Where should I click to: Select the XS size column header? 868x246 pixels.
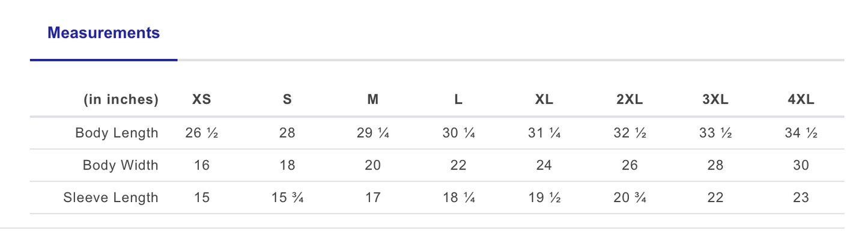[x=202, y=100]
